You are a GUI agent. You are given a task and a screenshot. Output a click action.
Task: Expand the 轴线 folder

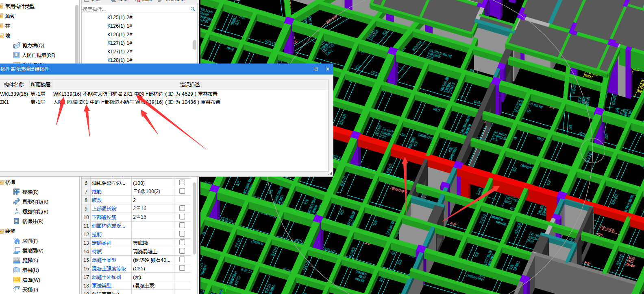coord(2,16)
